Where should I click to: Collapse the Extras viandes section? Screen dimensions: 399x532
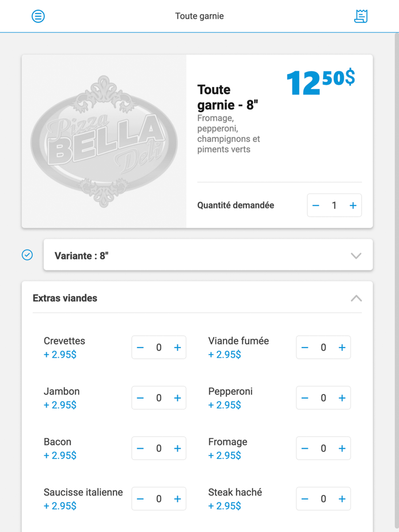[356, 298]
